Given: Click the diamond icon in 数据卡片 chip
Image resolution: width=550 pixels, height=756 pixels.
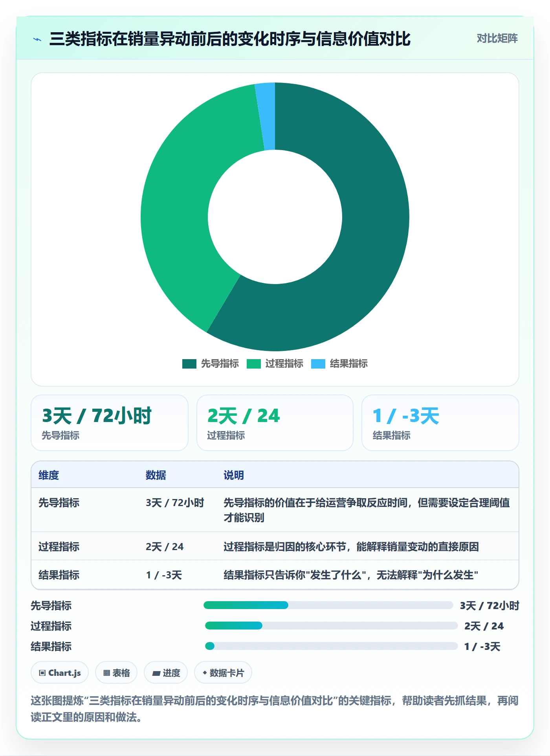Looking at the screenshot, I should tap(205, 673).
